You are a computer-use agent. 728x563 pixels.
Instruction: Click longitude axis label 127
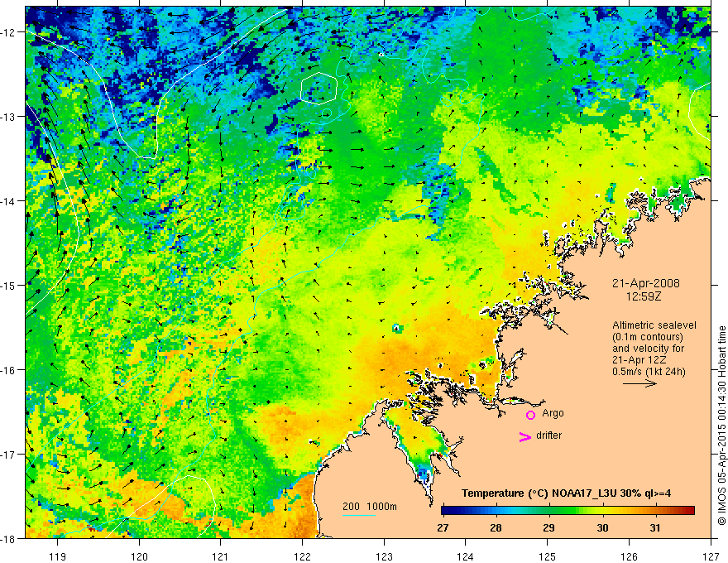click(x=711, y=556)
